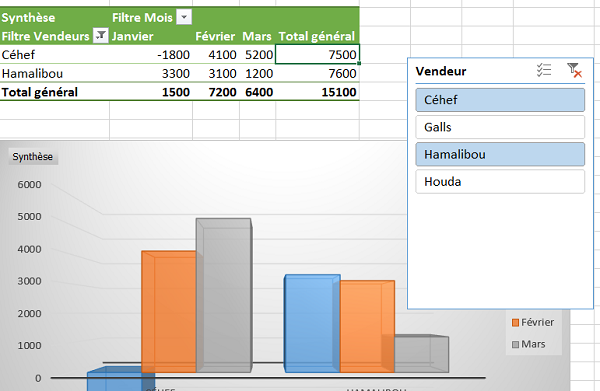
Task: Select Céhef's gray Mars bar
Action: point(224,295)
